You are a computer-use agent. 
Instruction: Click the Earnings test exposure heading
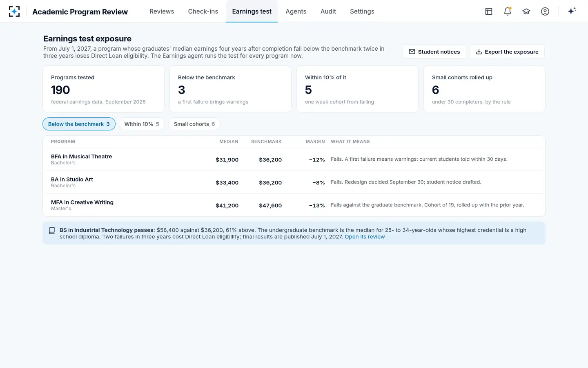click(87, 39)
